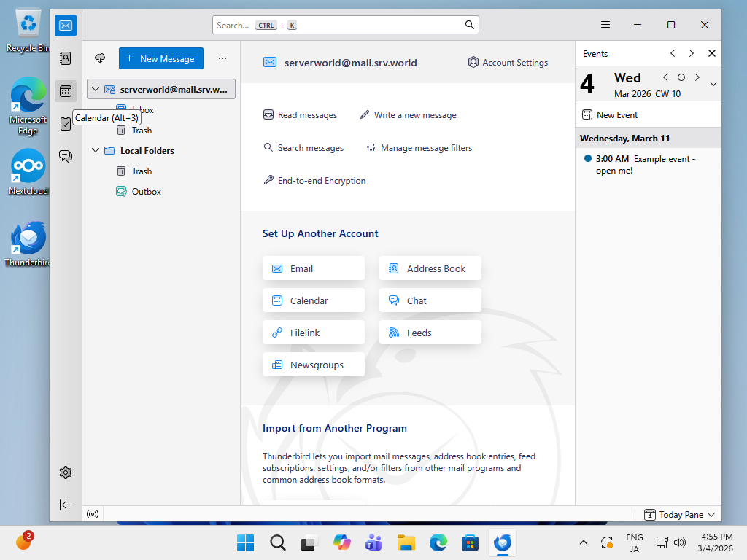
Task: Click the search magnifier icon
Action: (x=470, y=25)
